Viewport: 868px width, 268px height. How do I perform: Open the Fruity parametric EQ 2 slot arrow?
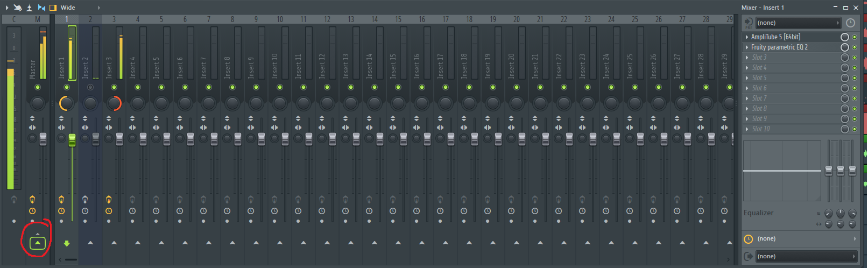point(746,47)
